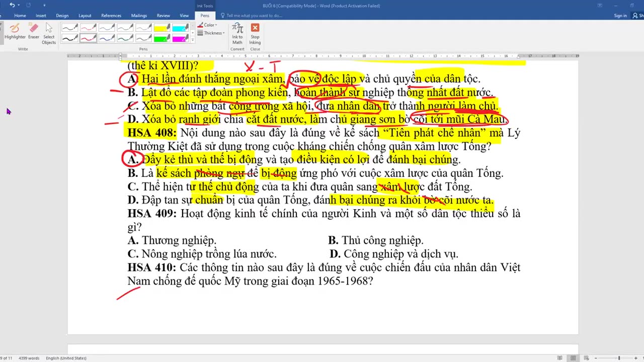Choose the Select Objects cursor tool

coord(49,34)
